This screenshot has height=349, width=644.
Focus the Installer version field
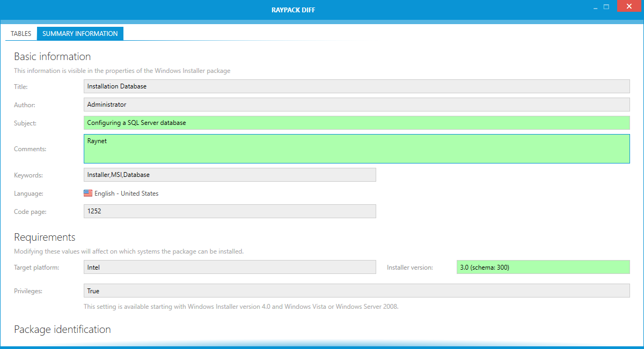543,267
